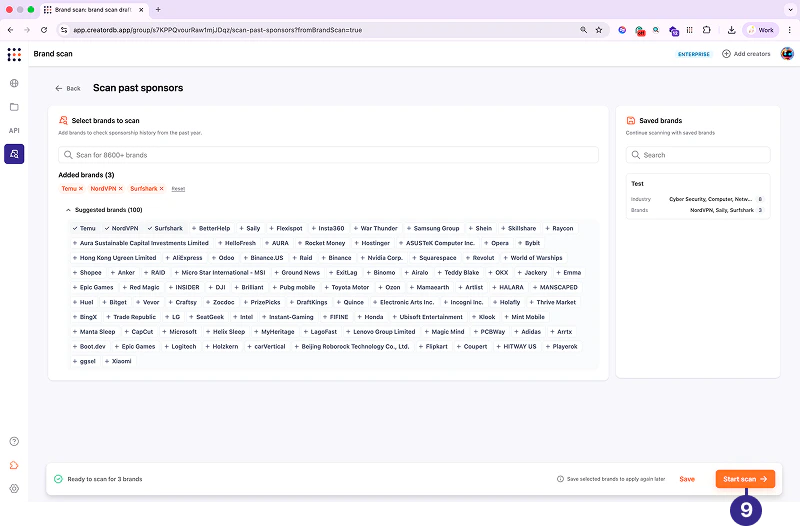Add Microsoft suggested brand

(x=180, y=332)
